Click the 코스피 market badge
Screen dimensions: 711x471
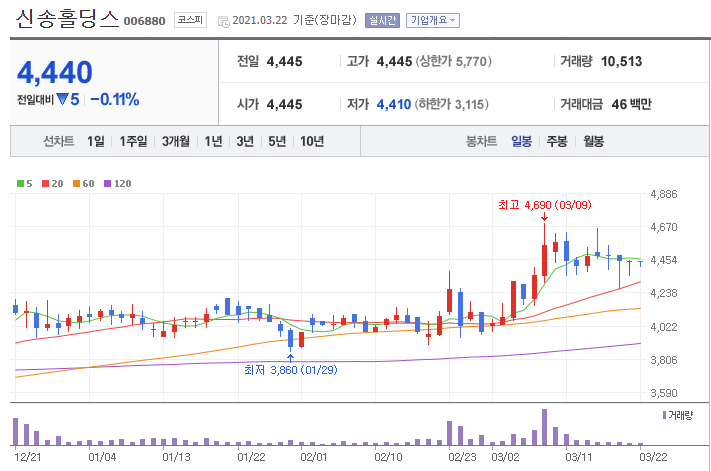[x=190, y=20]
